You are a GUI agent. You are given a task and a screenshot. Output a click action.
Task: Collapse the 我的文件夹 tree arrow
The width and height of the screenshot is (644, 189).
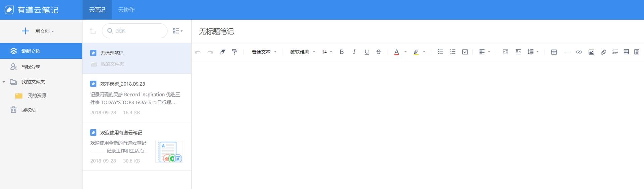point(4,82)
